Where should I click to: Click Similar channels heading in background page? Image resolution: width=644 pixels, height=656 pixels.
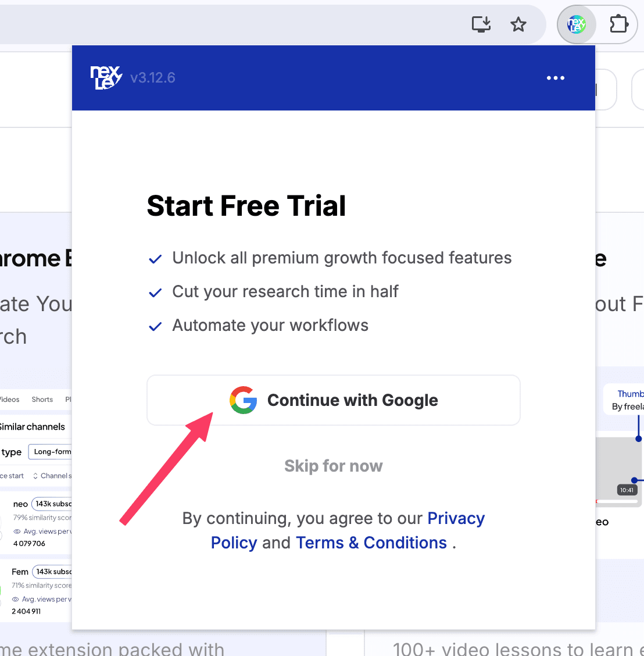32,427
